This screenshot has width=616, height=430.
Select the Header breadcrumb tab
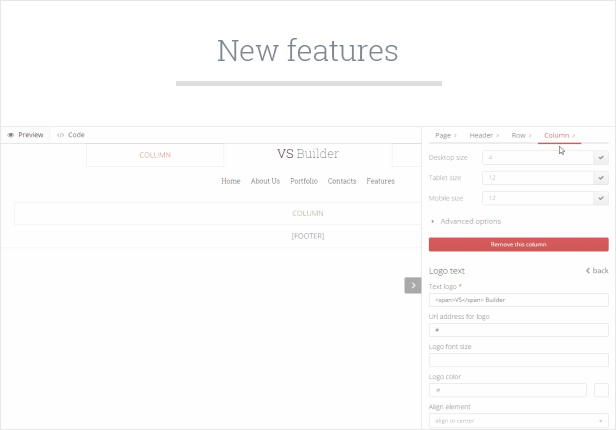pos(484,135)
